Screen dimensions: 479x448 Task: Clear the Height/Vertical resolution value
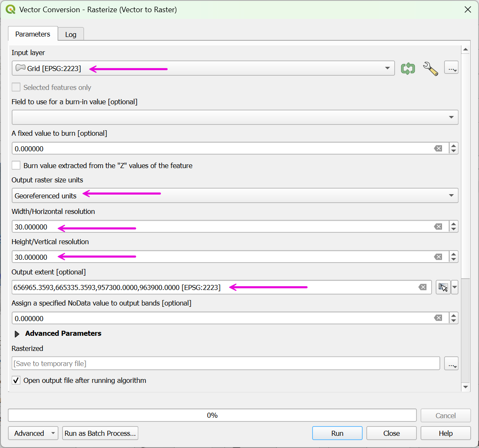[438, 257]
